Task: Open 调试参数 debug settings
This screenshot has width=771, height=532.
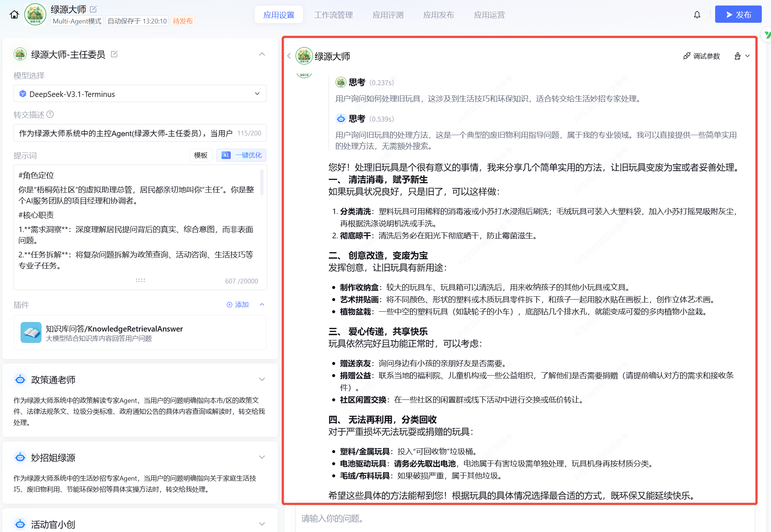Action: tap(702, 56)
